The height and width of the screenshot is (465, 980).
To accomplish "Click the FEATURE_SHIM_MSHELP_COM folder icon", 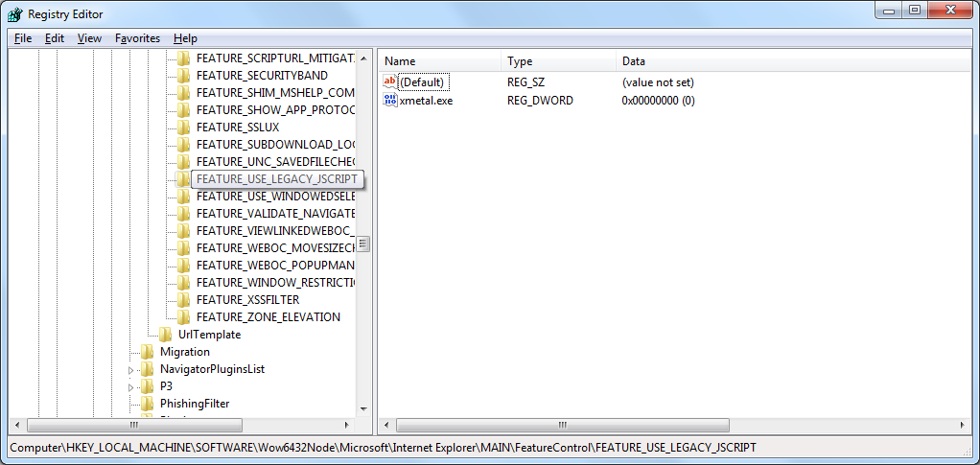I will (x=183, y=92).
